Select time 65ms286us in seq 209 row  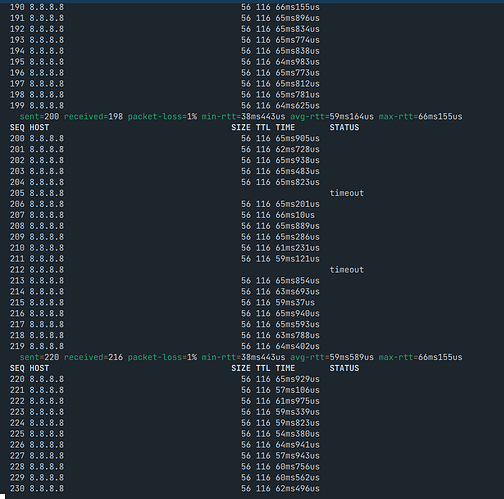[297, 237]
